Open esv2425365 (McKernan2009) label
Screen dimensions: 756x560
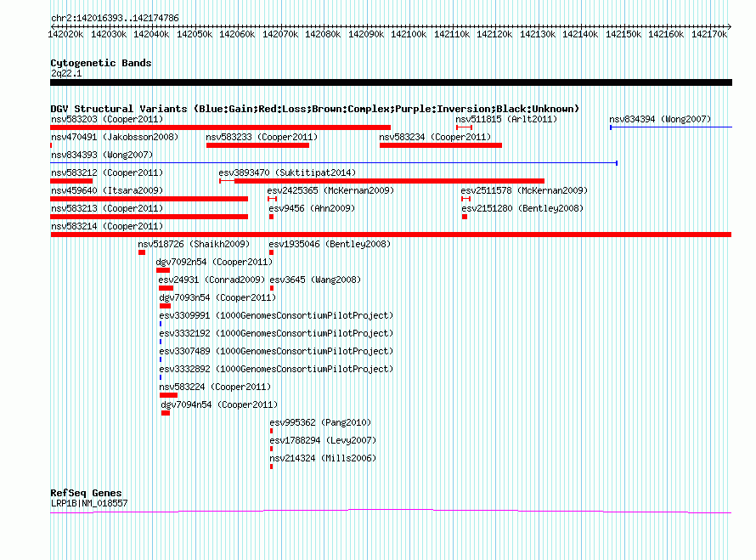pyautogui.click(x=330, y=190)
